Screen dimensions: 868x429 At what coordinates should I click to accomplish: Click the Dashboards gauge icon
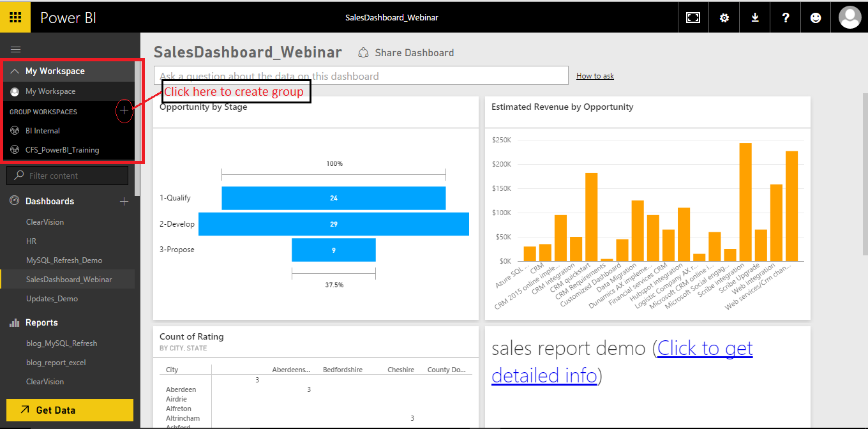15,200
